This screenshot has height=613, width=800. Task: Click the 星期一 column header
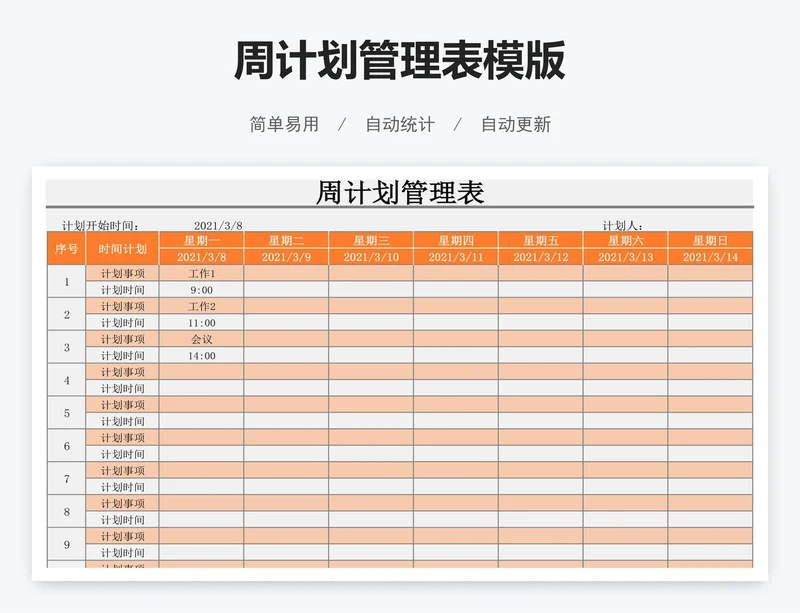tap(202, 241)
